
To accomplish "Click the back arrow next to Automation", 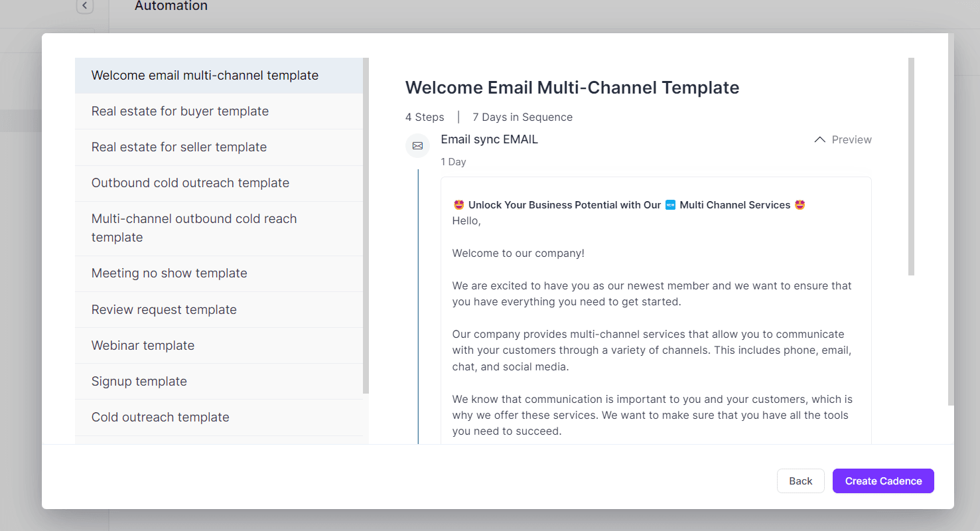I will (84, 6).
